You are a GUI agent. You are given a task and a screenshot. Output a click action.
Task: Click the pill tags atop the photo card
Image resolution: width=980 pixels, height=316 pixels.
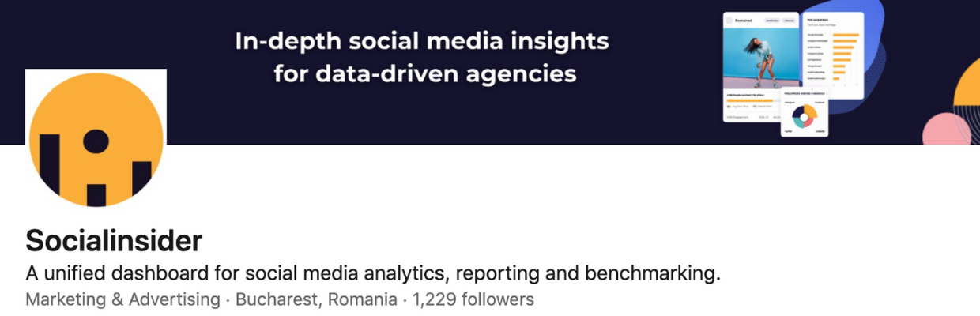tap(779, 21)
